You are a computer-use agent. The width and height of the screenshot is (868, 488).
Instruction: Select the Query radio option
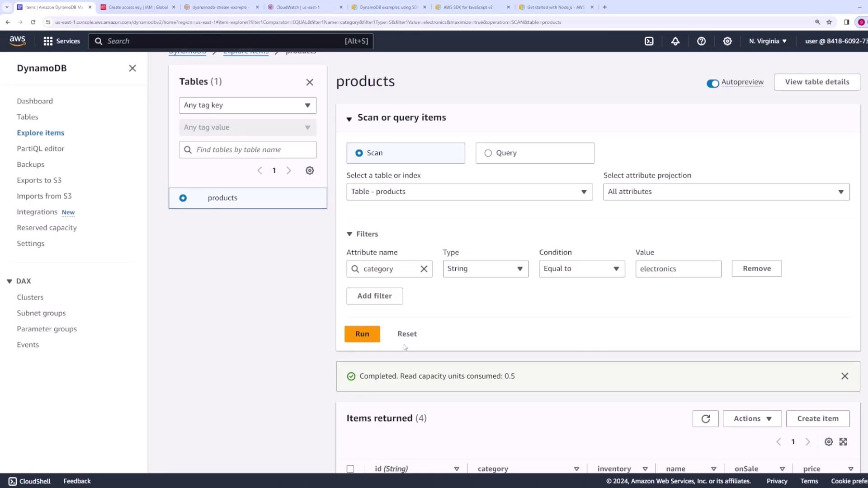(x=488, y=153)
